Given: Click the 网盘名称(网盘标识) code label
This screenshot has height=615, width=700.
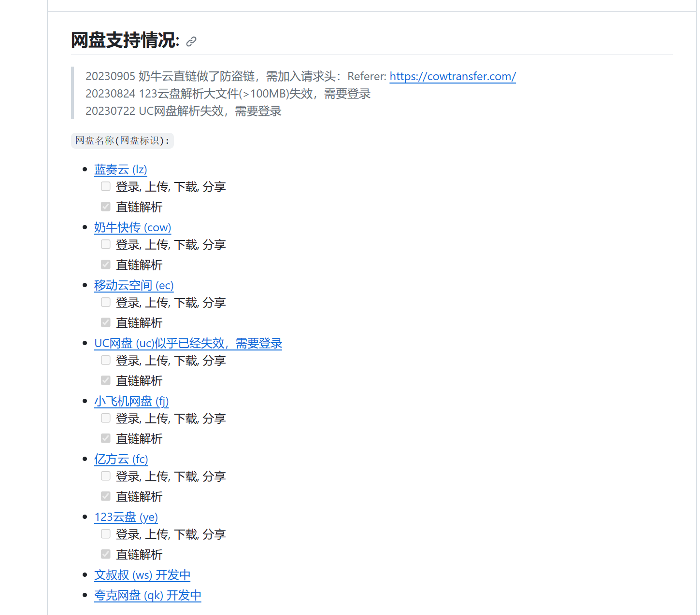Looking at the screenshot, I should click(122, 140).
